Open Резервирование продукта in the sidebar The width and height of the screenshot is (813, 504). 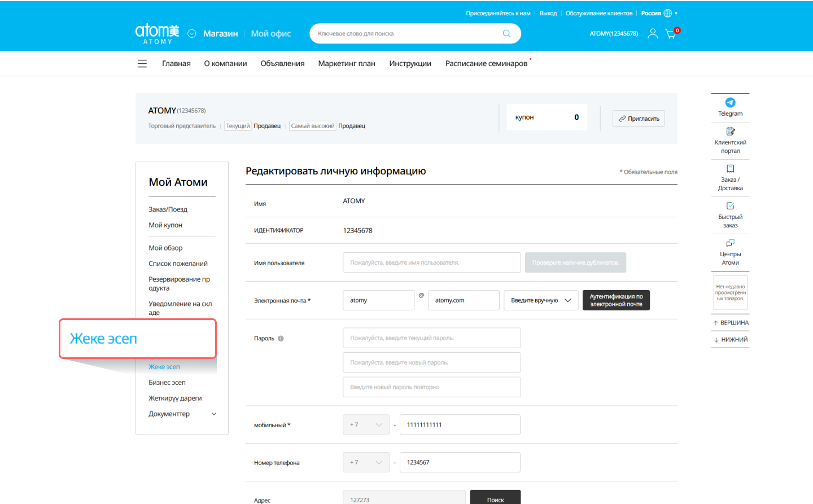(x=180, y=284)
